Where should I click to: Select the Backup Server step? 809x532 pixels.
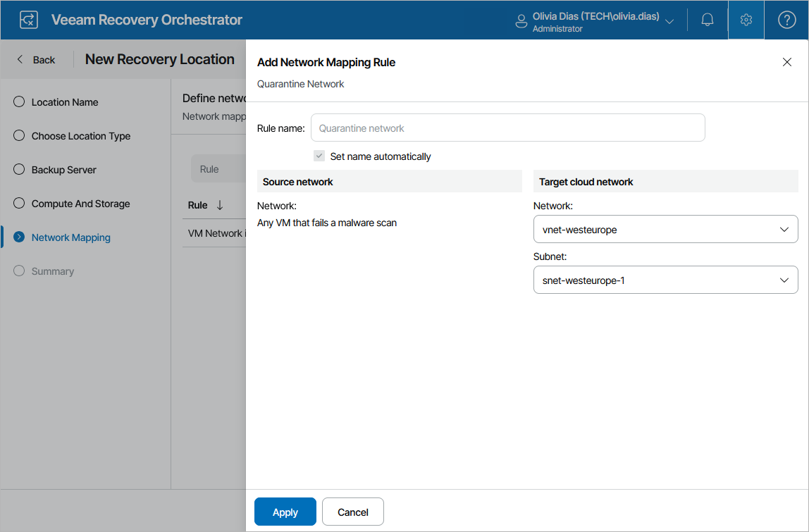point(64,170)
